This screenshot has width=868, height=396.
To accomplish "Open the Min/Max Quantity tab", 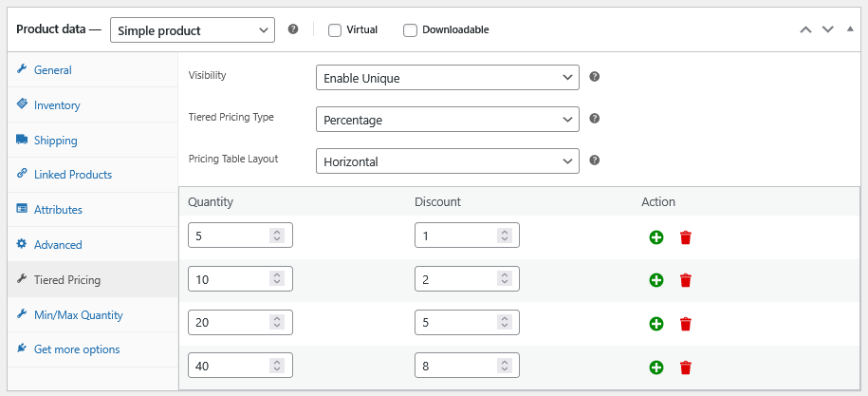I will click(x=78, y=314).
